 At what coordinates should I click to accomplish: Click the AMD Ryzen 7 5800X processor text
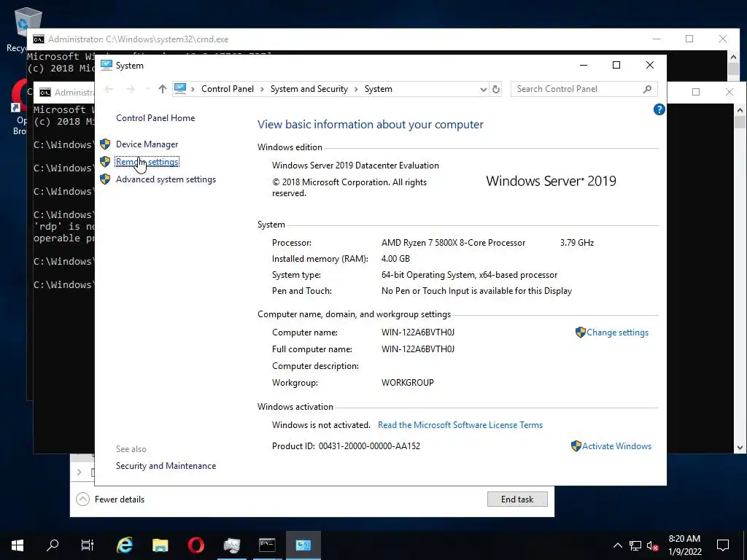click(453, 243)
